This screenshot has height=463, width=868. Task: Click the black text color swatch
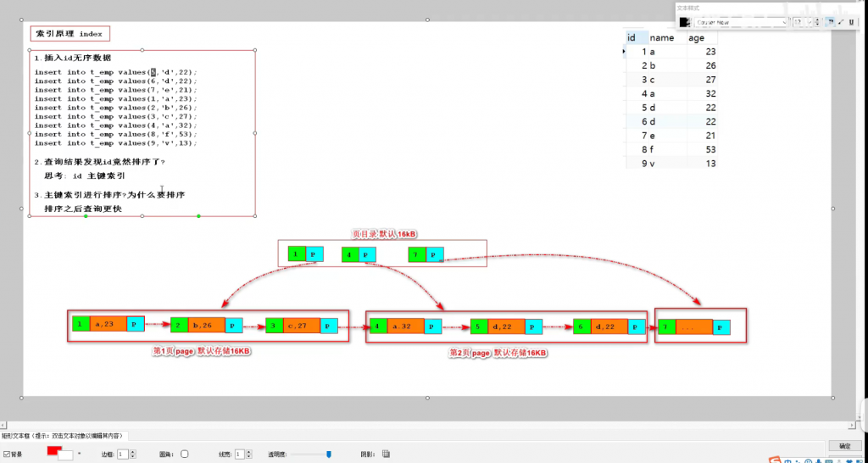(x=684, y=22)
